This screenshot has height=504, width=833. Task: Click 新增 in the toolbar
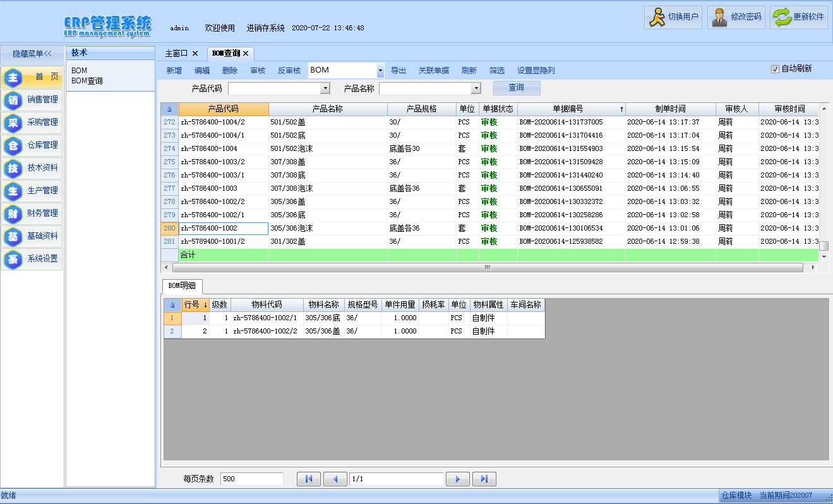pos(174,71)
